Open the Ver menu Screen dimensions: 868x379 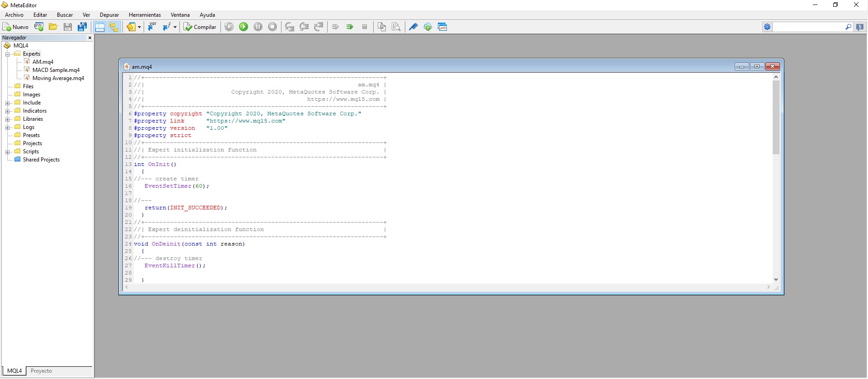[x=86, y=15]
